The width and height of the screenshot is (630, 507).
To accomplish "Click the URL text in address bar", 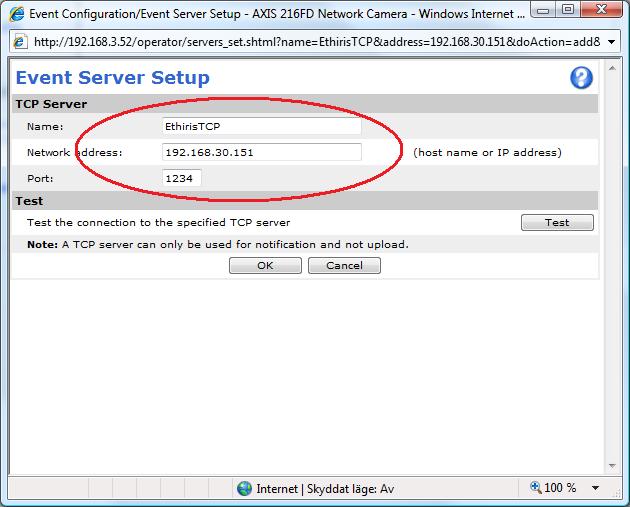I will (x=317, y=42).
